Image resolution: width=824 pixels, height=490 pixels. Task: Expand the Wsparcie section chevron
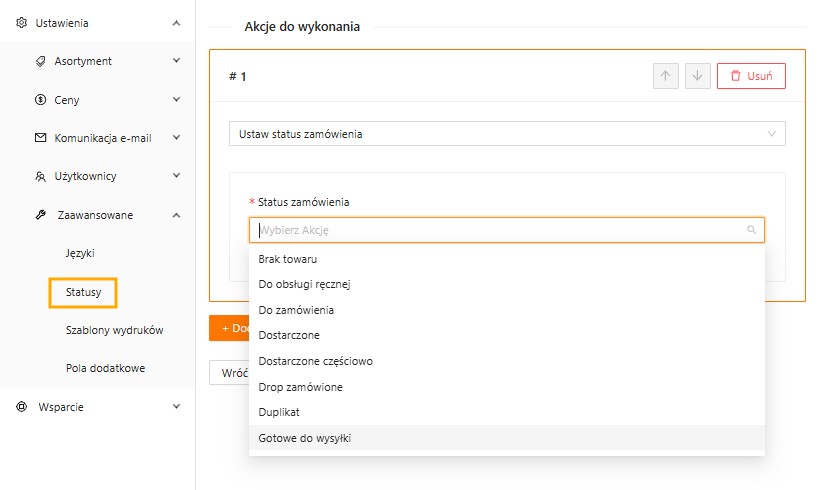176,407
